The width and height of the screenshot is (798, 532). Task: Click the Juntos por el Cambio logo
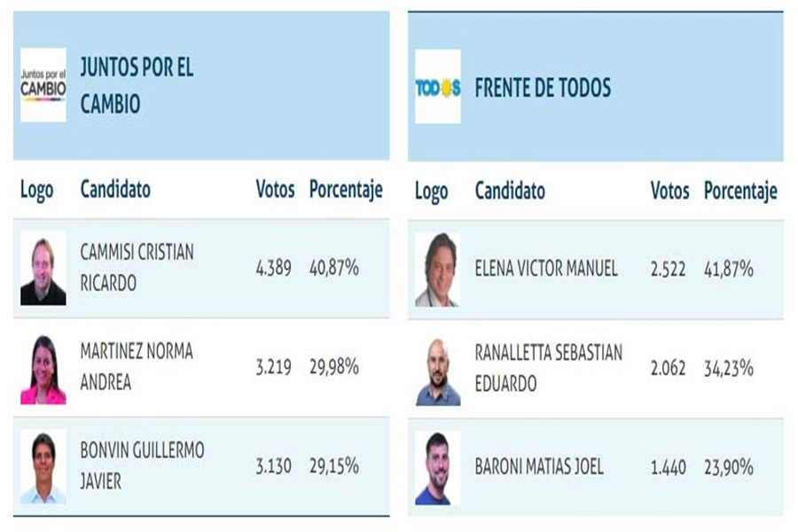(43, 85)
